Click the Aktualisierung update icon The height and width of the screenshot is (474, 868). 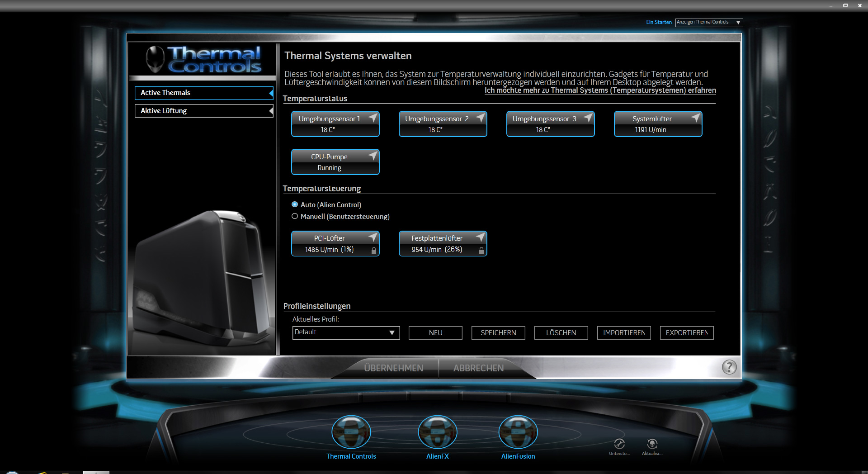click(652, 444)
